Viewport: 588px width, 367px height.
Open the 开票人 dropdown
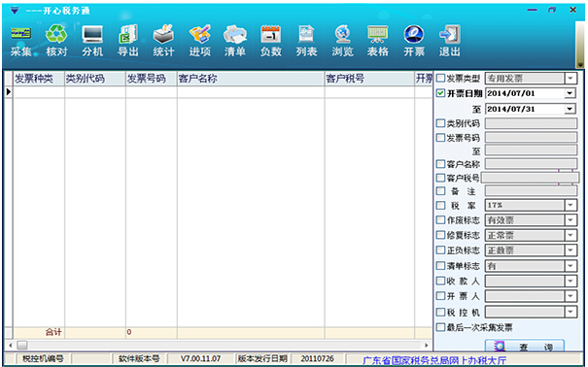570,296
